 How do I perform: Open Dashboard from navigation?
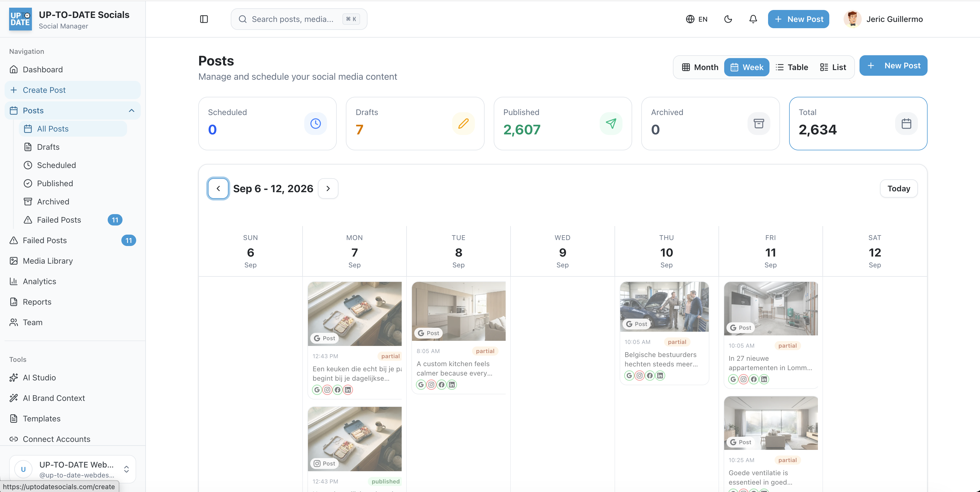(x=72, y=69)
